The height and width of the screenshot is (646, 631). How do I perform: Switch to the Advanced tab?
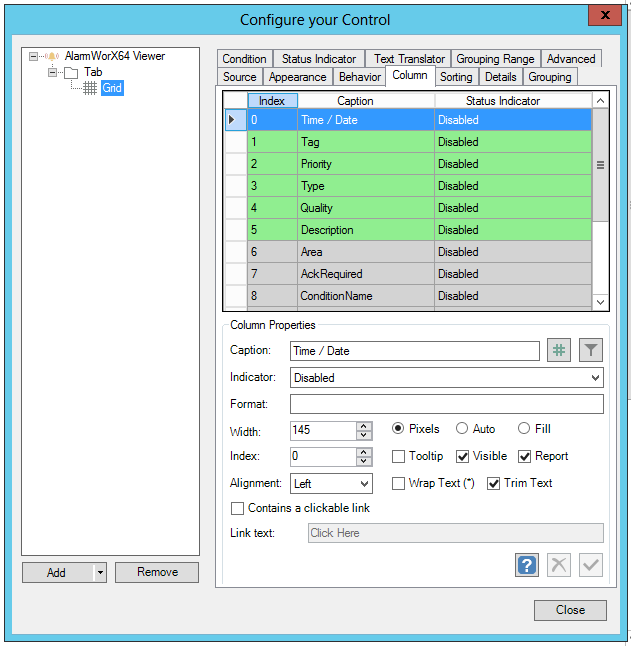(571, 59)
